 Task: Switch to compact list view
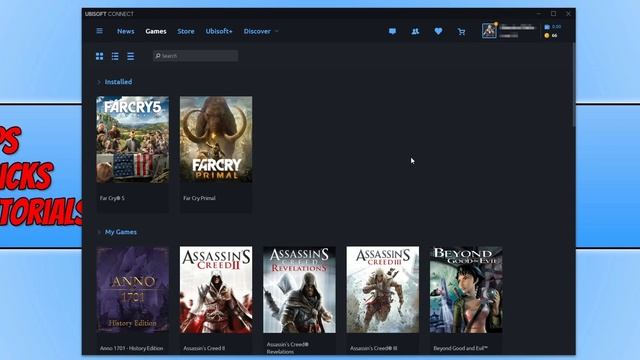131,56
